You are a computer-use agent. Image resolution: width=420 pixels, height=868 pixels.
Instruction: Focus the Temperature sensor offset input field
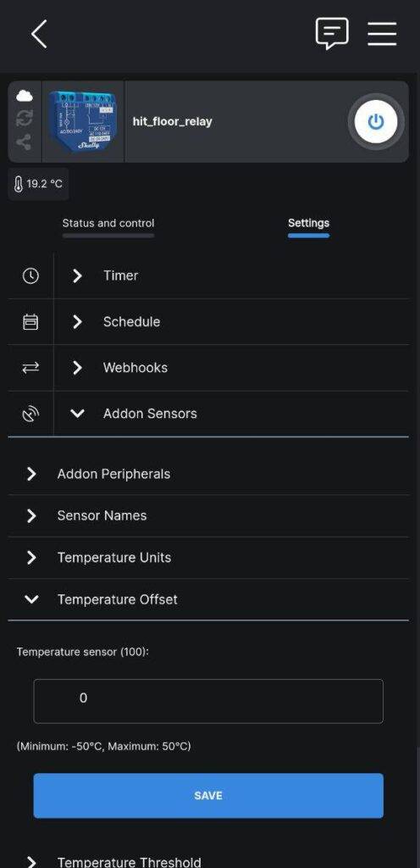coord(208,701)
